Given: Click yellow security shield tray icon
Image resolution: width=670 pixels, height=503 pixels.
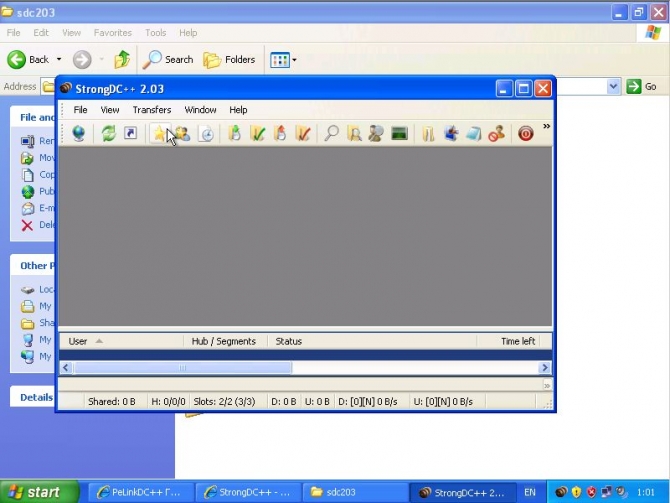Looking at the screenshot, I should [576, 492].
